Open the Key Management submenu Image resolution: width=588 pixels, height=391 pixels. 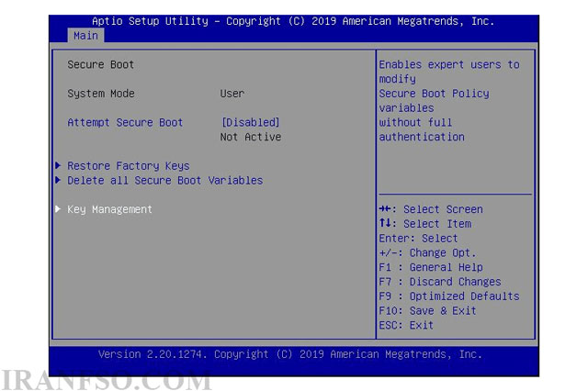pyautogui.click(x=109, y=209)
